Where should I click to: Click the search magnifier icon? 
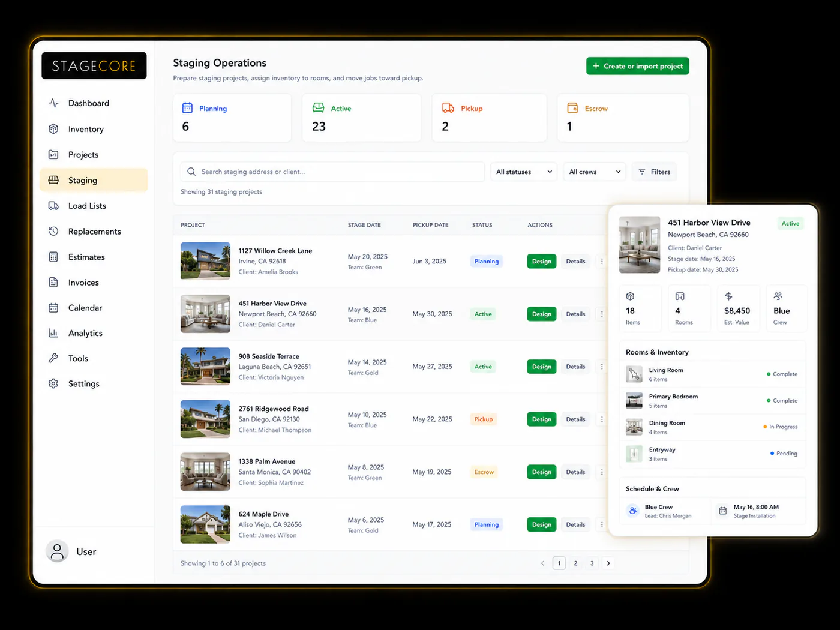pos(191,172)
